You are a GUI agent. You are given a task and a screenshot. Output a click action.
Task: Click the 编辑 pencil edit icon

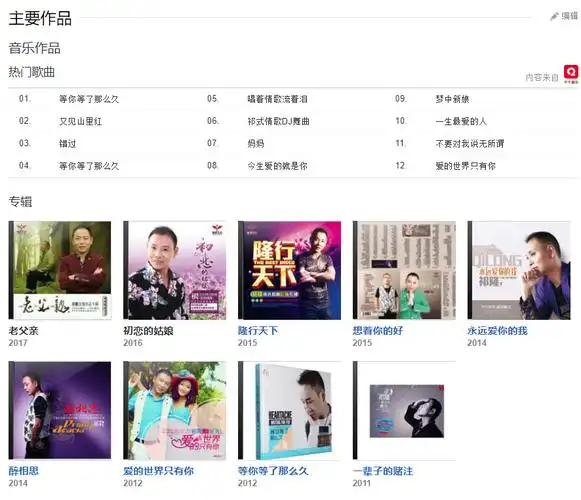554,16
